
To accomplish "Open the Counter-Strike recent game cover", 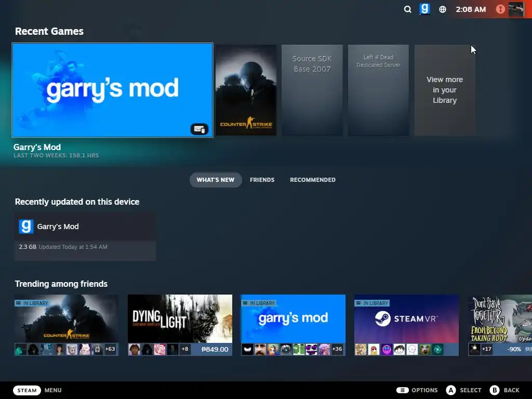I will [246, 90].
